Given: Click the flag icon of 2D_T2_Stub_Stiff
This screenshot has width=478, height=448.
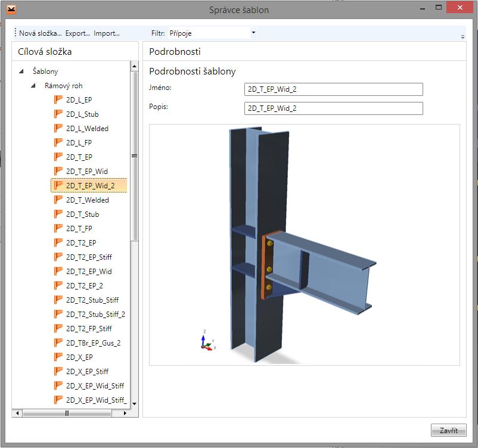Looking at the screenshot, I should pos(58,300).
